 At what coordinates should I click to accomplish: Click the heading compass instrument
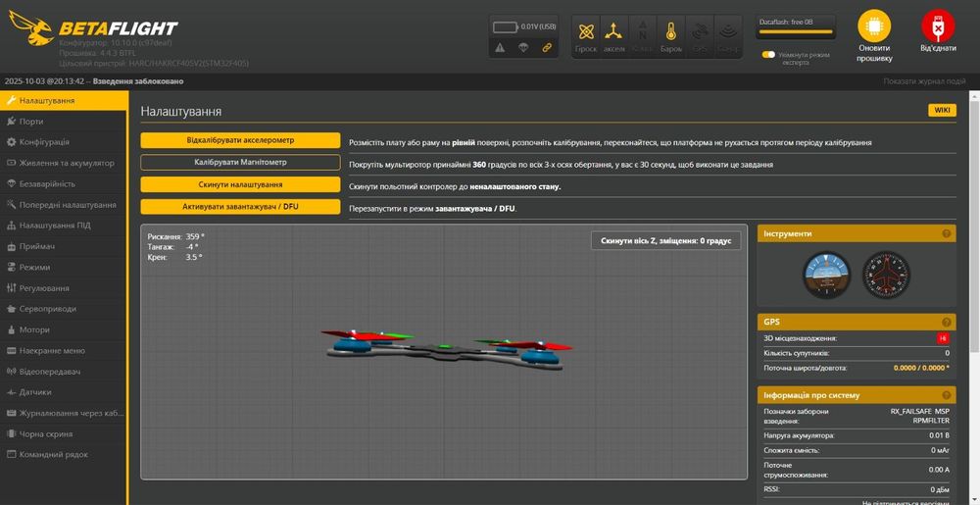(886, 275)
